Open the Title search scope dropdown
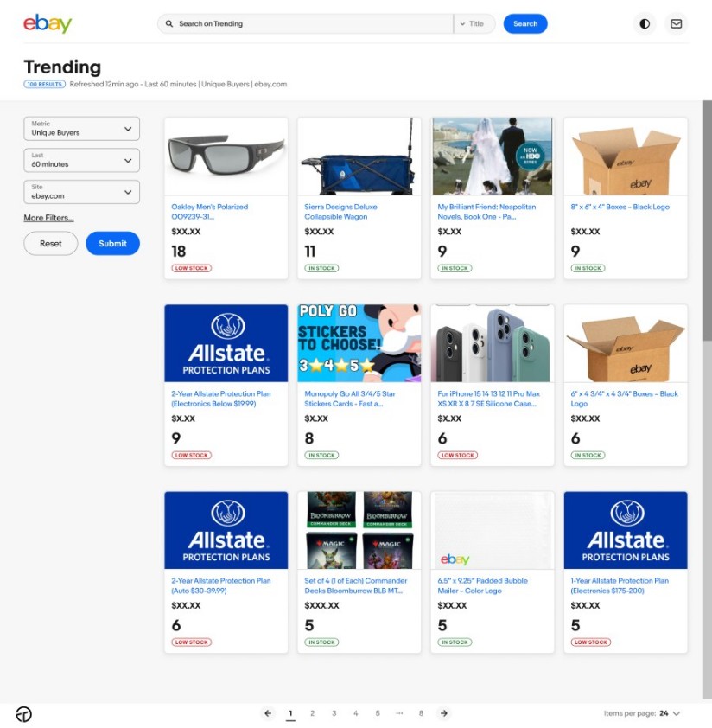The height and width of the screenshot is (728, 712). point(474,23)
